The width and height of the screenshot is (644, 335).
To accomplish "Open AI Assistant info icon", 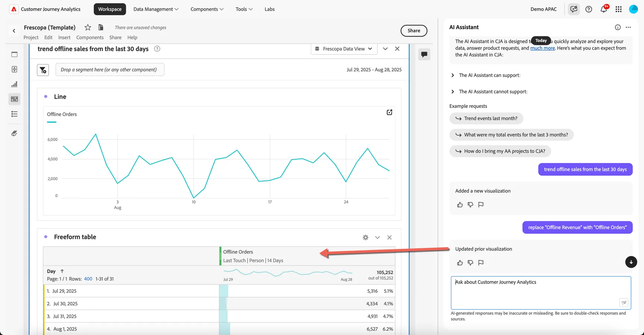I will [618, 27].
